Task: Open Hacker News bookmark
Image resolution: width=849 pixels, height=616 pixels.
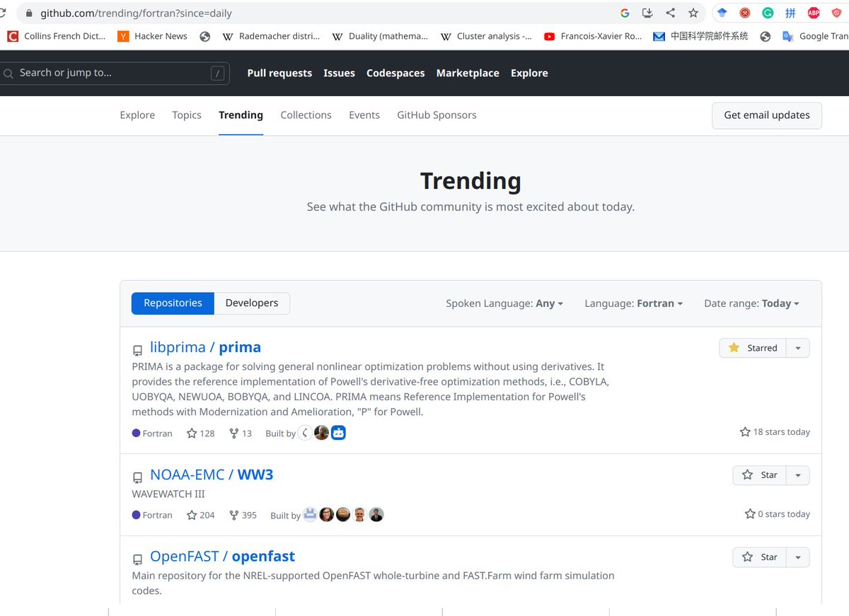Action: pyautogui.click(x=153, y=36)
